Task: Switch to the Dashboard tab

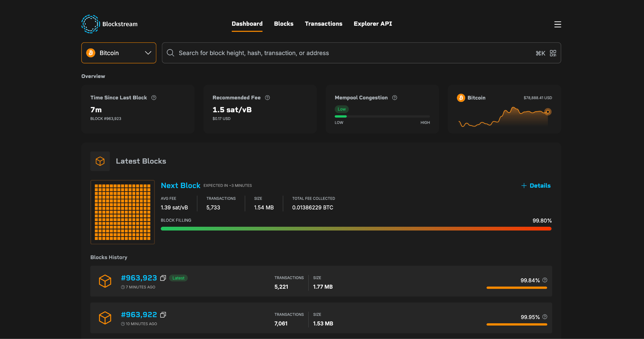Action: pyautogui.click(x=247, y=24)
